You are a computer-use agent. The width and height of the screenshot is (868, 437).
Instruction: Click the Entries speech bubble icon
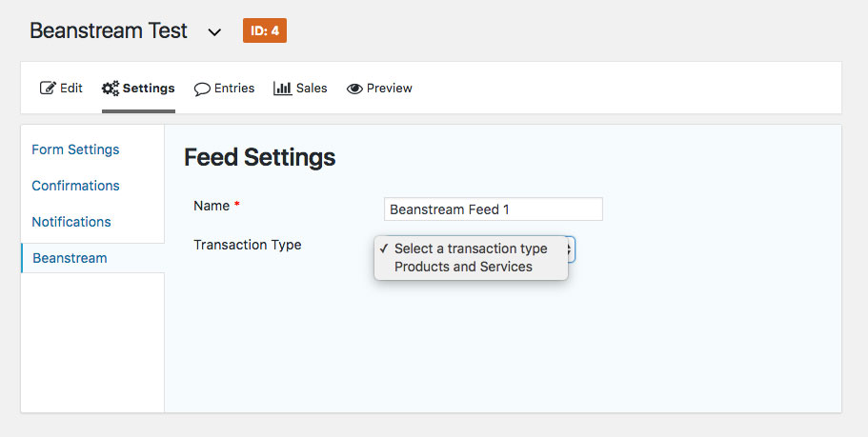tap(202, 89)
